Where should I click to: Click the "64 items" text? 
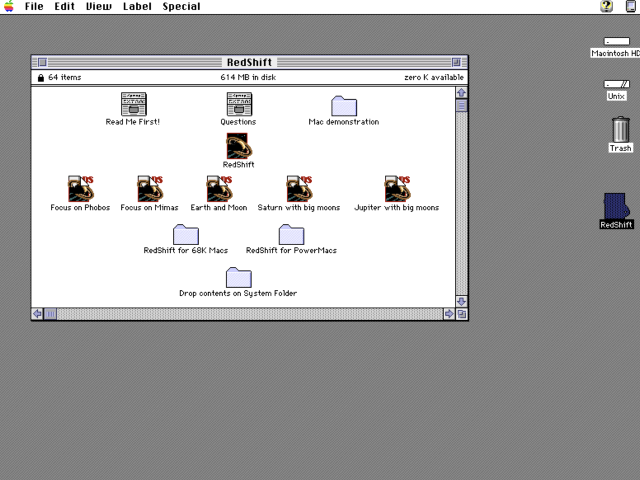coord(64,77)
